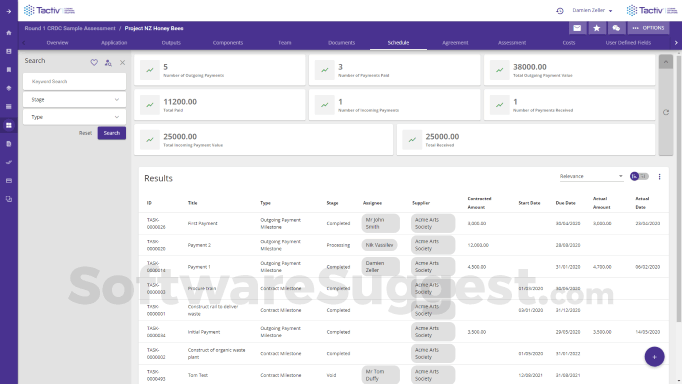
Task: Click the purple Search button
Action: 112,133
